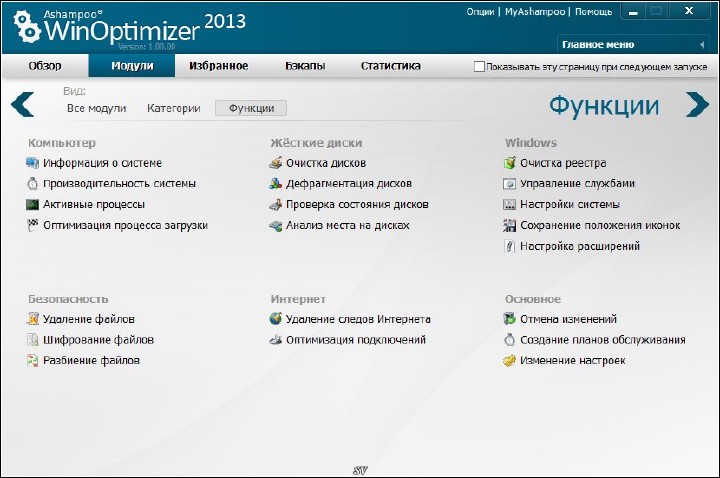Enable Показывать эту страницу при следующем запуске
This screenshot has height=478, width=720.
tap(480, 67)
